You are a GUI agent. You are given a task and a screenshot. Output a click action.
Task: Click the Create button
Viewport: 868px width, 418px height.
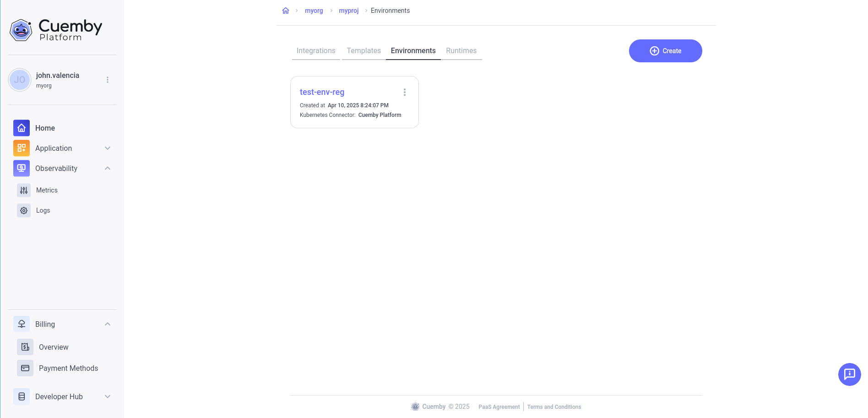coord(665,50)
